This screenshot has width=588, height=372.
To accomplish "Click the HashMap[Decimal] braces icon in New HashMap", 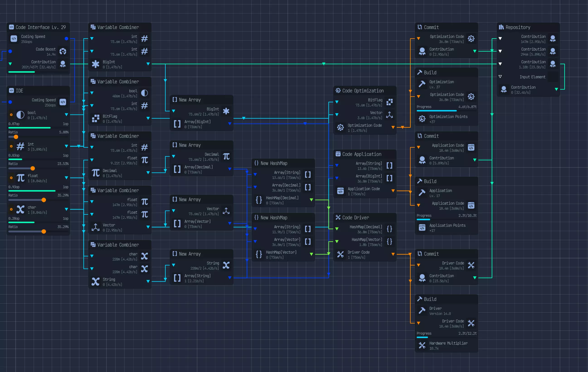I will [x=259, y=200].
